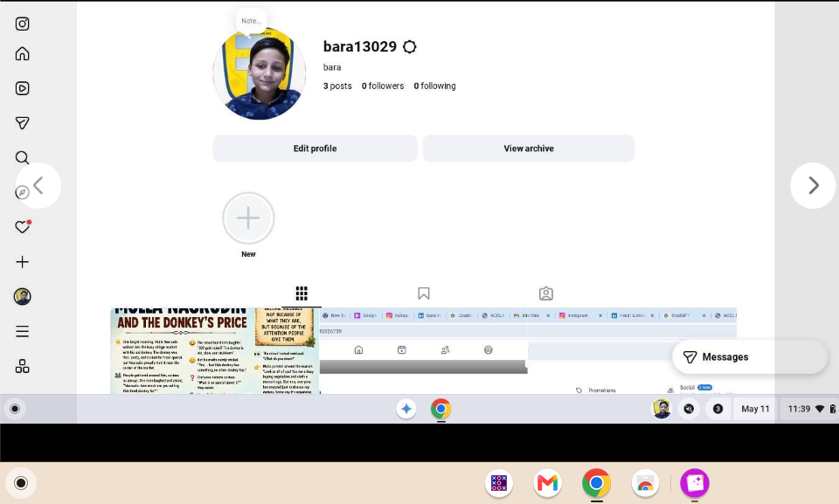Click the Create plus icon in sidebar
This screenshot has width=839, height=504.
pos(22,262)
